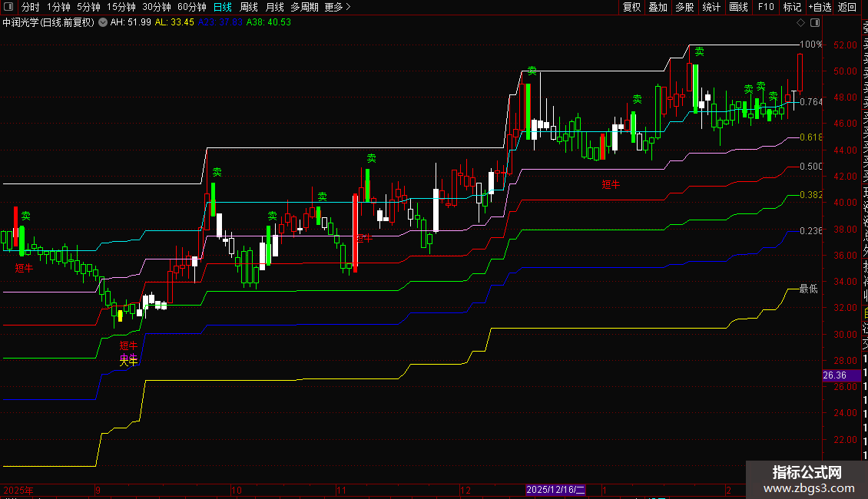
Task: Click the 叠加 overlay button
Action: [658, 7]
